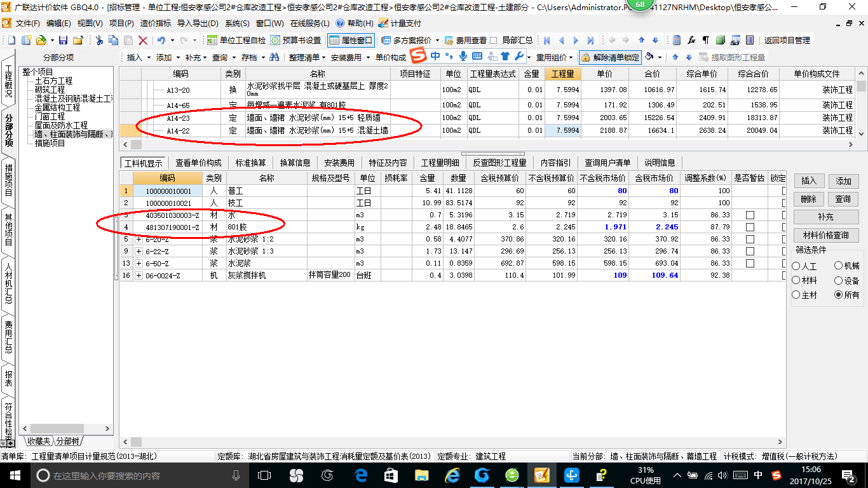The width and height of the screenshot is (868, 488).
Task: Open the 整理清单 dropdown
Action: (x=307, y=57)
